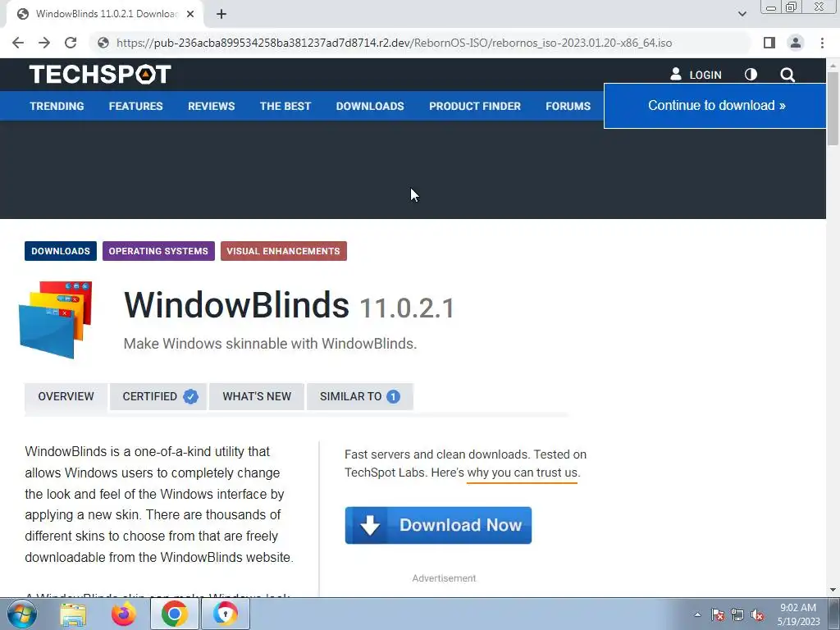Image resolution: width=840 pixels, height=630 pixels.
Task: Click the DOWNLOADS category tag
Action: (61, 251)
